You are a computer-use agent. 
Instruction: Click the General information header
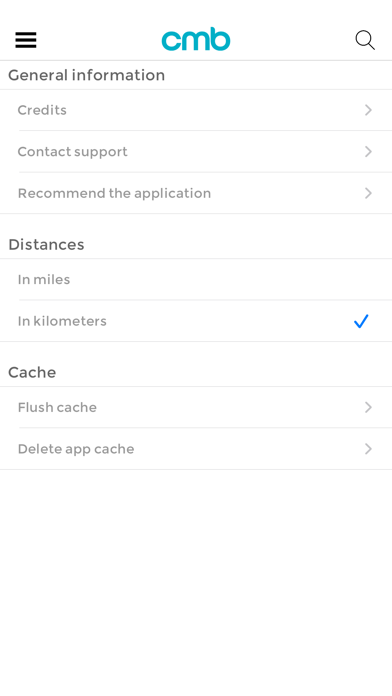[87, 75]
